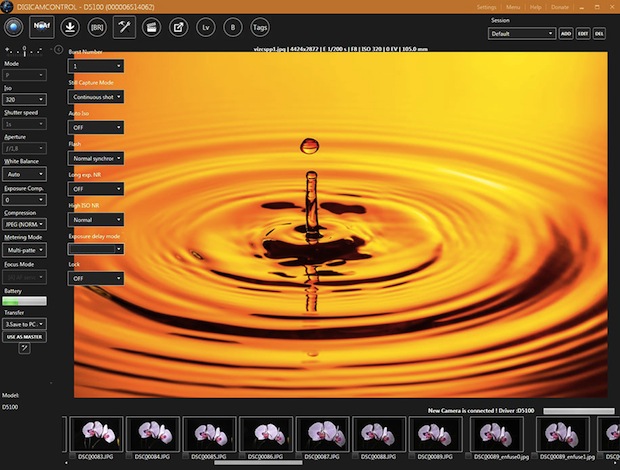Tick the checkbox for DSC0087.JPG
Viewport: 620px width, 470px height.
(x=299, y=456)
